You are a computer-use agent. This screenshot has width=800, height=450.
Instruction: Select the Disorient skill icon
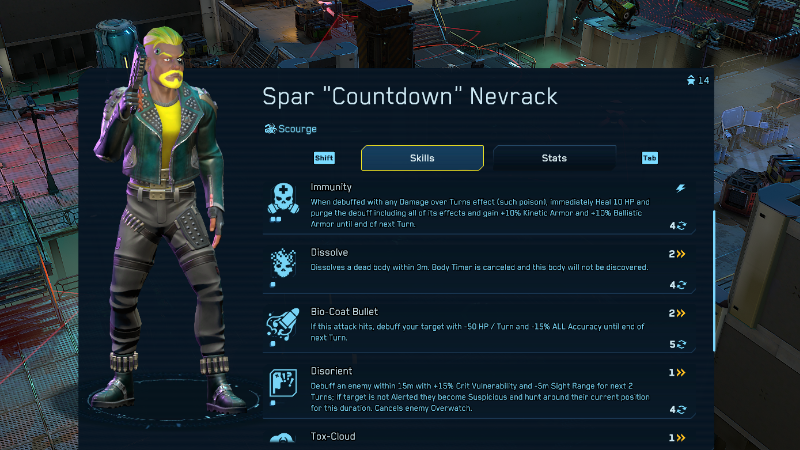[x=283, y=383]
